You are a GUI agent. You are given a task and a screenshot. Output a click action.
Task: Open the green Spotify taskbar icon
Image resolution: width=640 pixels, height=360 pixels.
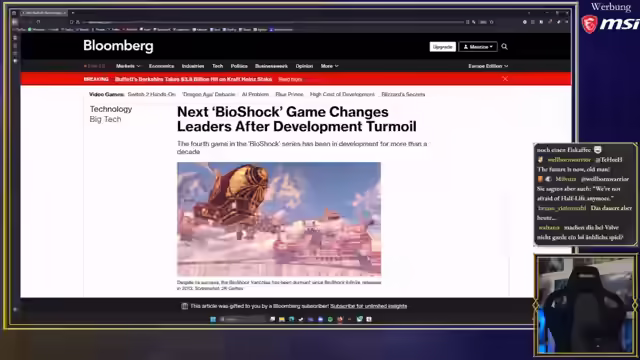330,319
